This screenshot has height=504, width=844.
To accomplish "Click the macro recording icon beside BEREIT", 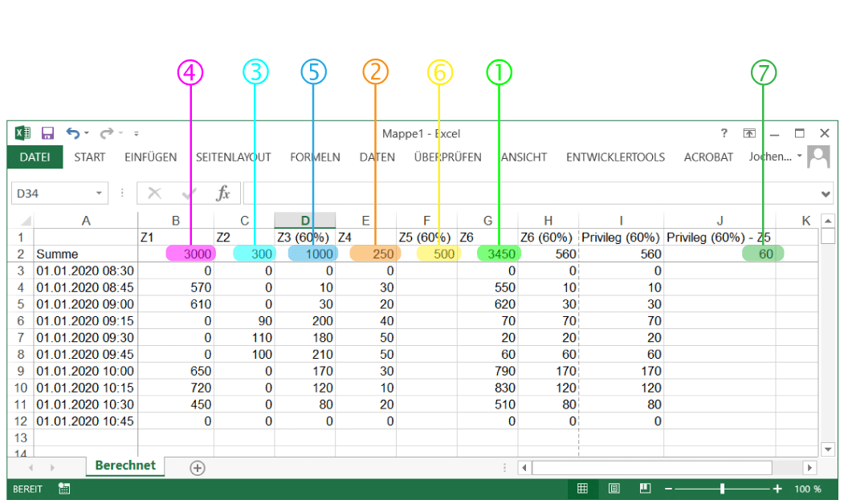I will [x=64, y=489].
